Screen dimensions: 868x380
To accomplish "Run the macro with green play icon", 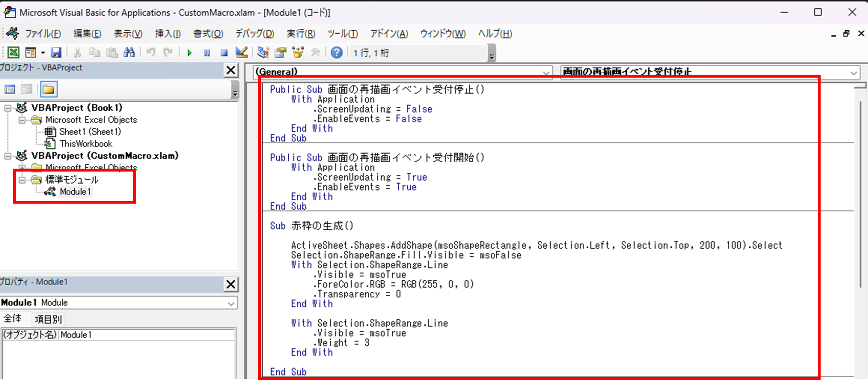I will click(x=190, y=53).
